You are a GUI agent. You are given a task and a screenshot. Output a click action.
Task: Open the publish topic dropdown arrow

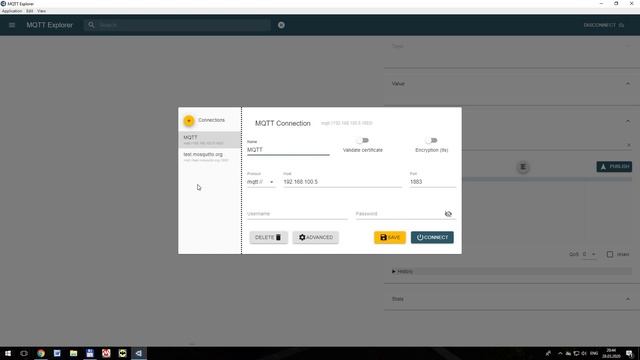point(629,145)
